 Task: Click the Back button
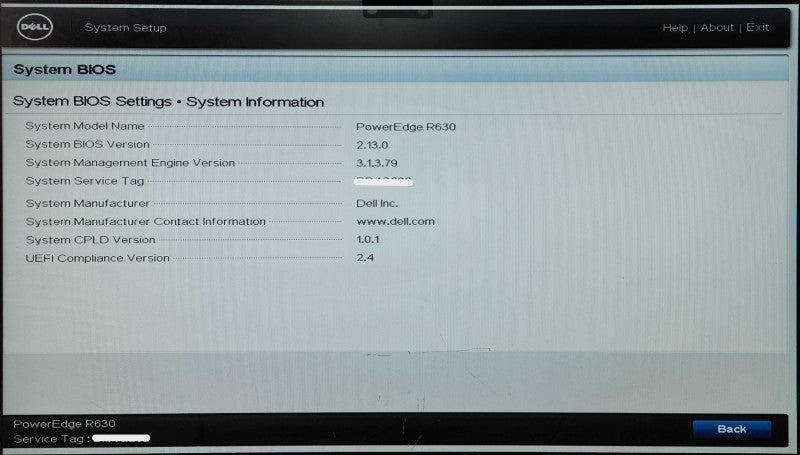(732, 429)
